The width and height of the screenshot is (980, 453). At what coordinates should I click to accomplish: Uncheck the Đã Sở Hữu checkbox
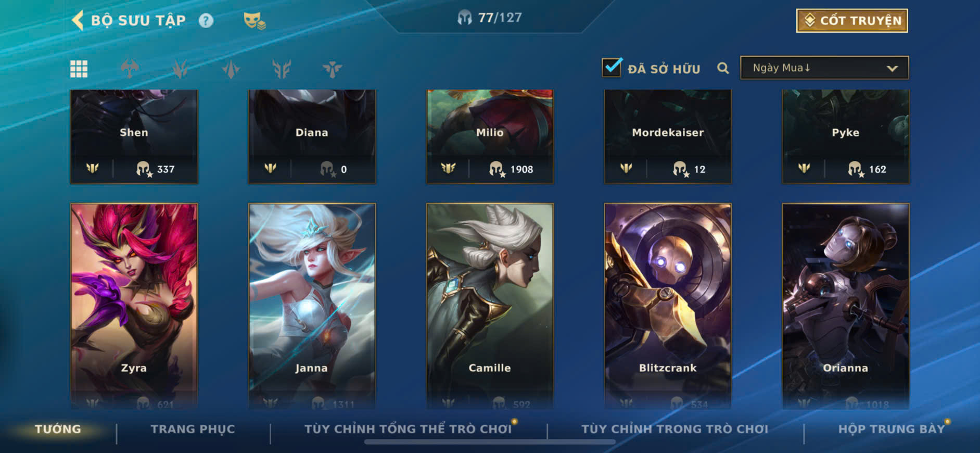pyautogui.click(x=612, y=68)
